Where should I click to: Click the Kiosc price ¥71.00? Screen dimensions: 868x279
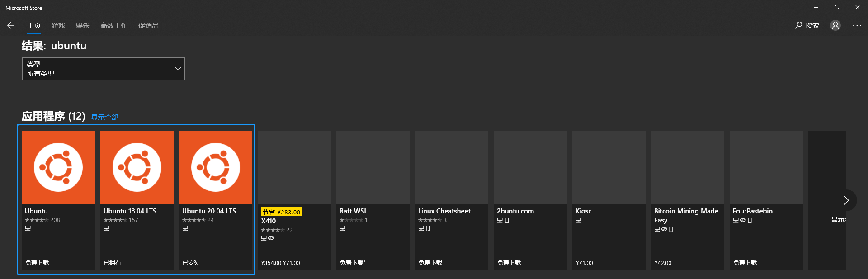point(584,263)
